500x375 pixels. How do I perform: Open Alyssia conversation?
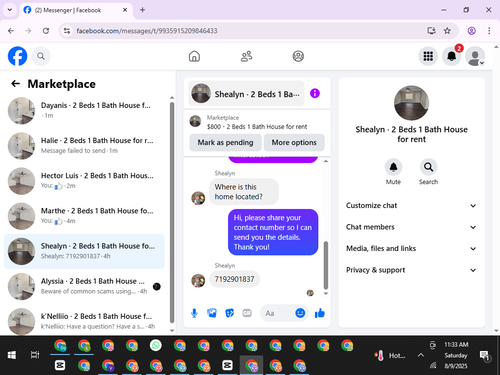[84, 286]
